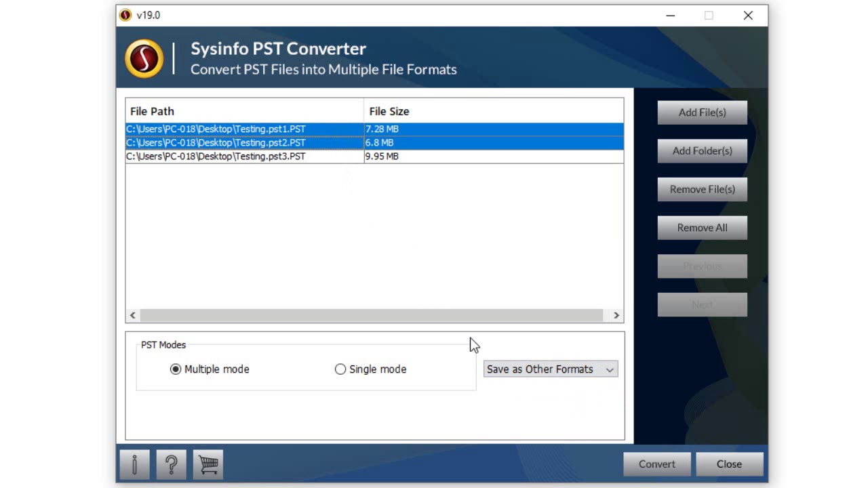This screenshot has width=868, height=488.
Task: Click the shopping cart buy icon
Action: coord(208,464)
